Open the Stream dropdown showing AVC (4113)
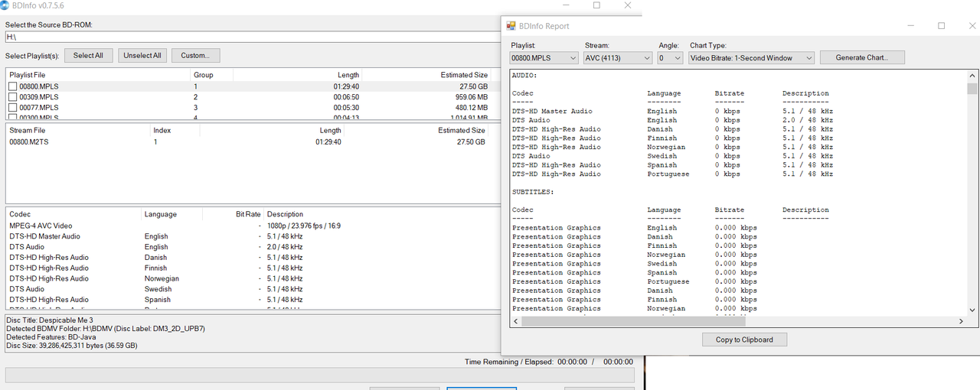The width and height of the screenshot is (980, 390). 617,57
